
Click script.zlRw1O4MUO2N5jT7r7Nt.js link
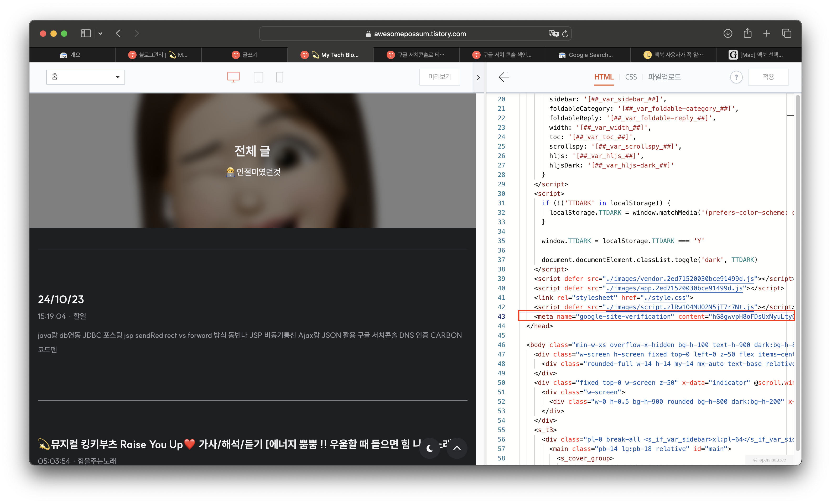pos(680,307)
